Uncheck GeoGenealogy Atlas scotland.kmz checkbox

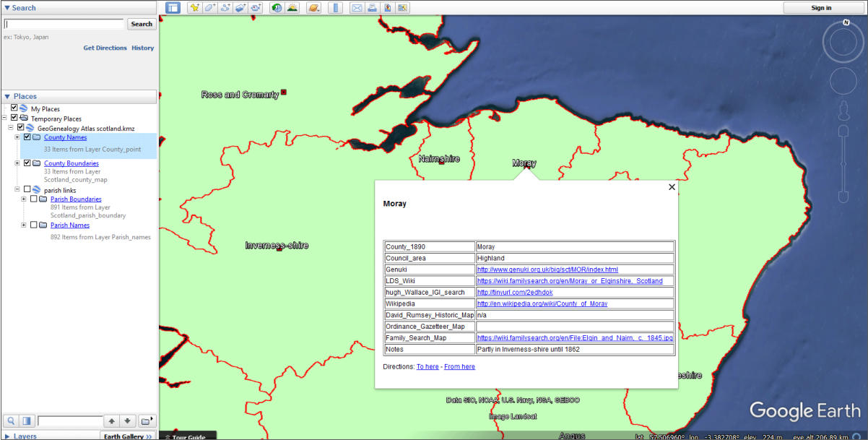pyautogui.click(x=21, y=127)
